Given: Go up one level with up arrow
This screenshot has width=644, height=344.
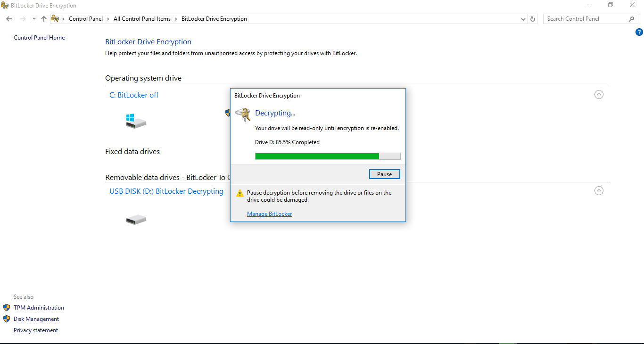Looking at the screenshot, I should pos(44,19).
